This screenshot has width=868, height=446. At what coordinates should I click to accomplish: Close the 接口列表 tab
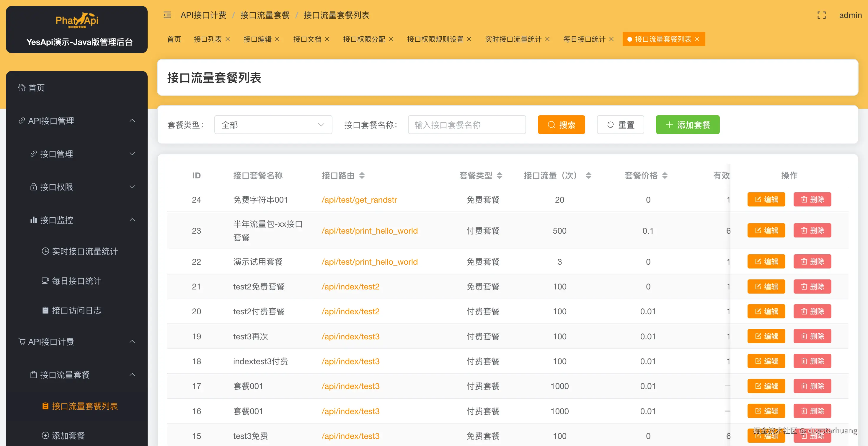[228, 39]
